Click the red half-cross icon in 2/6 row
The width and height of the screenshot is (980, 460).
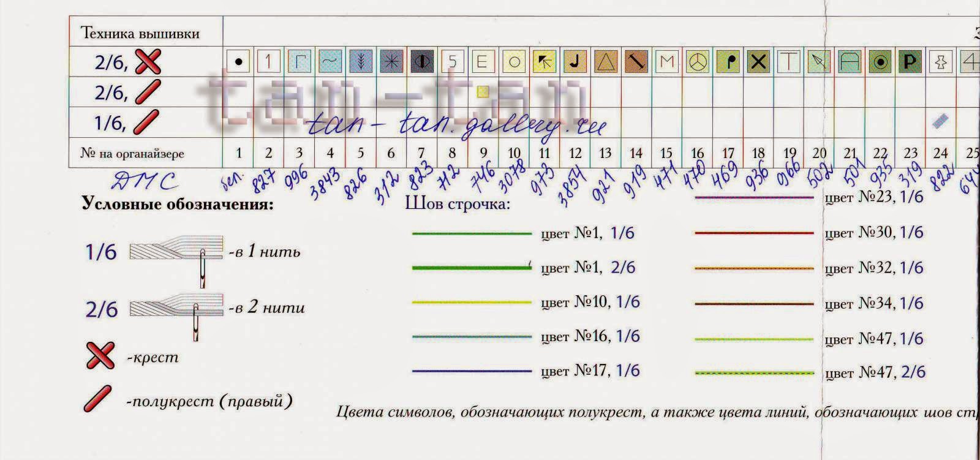click(148, 92)
